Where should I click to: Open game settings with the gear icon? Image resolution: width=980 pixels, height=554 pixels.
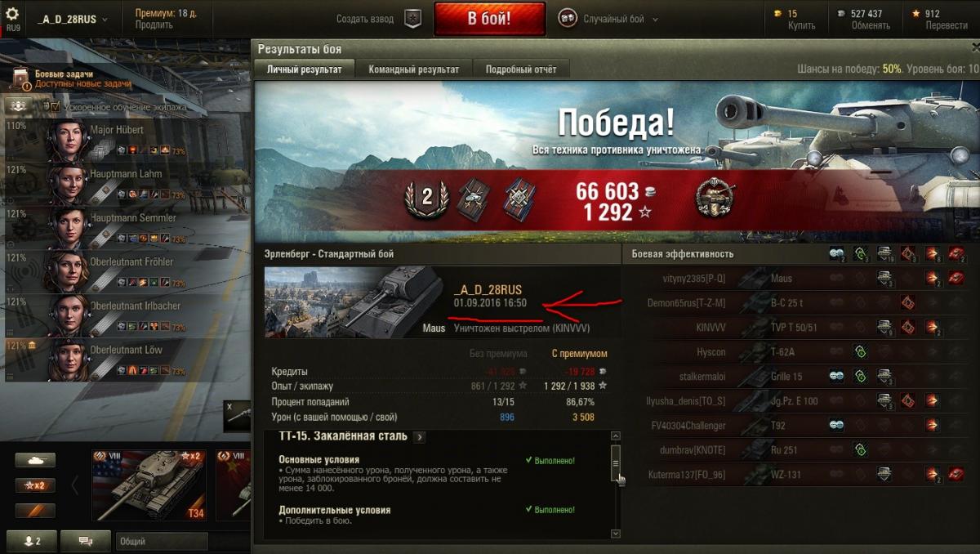point(12,14)
